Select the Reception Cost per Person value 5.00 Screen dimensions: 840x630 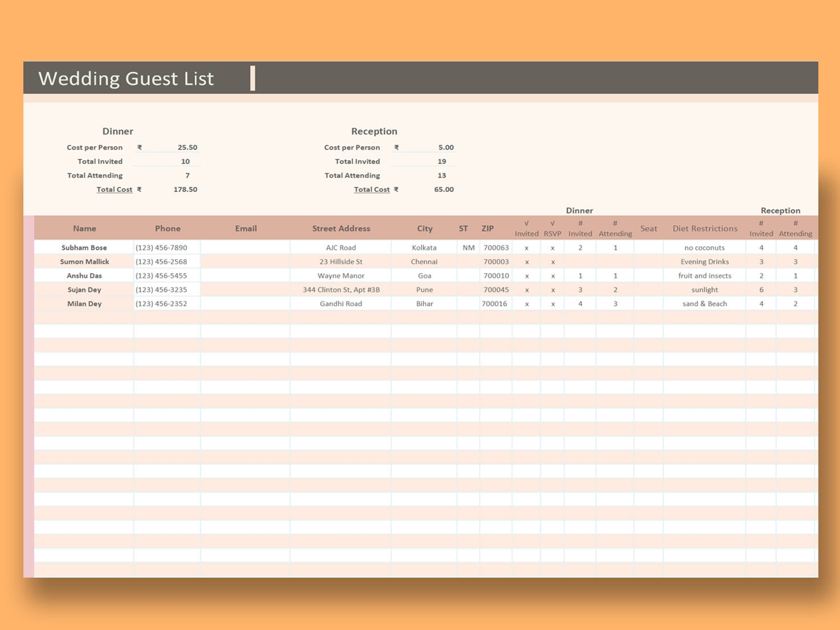[x=446, y=148]
